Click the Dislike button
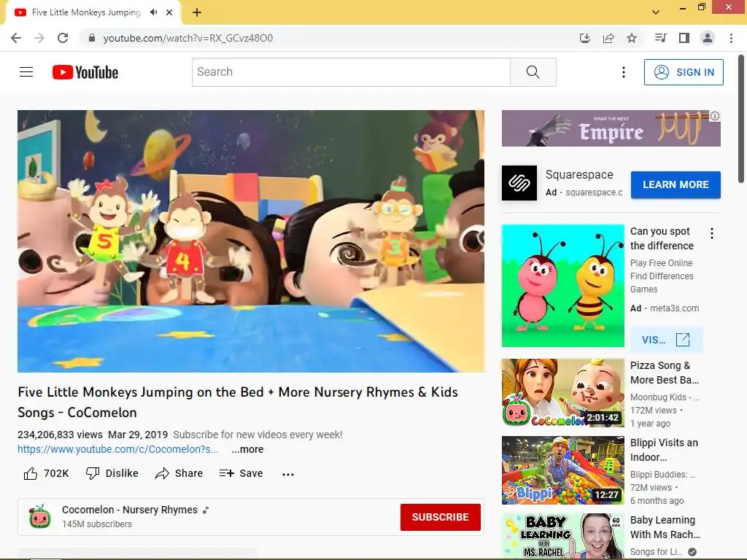The width and height of the screenshot is (747, 560). 112,473
